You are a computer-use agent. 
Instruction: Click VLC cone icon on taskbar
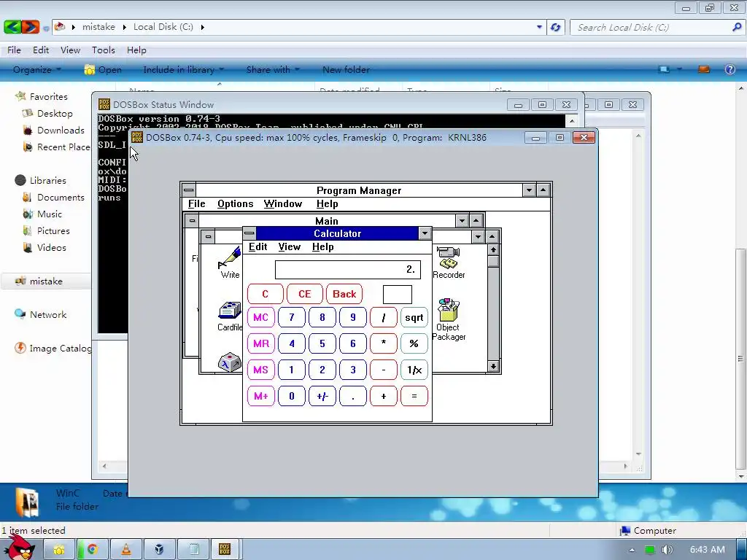click(x=125, y=549)
